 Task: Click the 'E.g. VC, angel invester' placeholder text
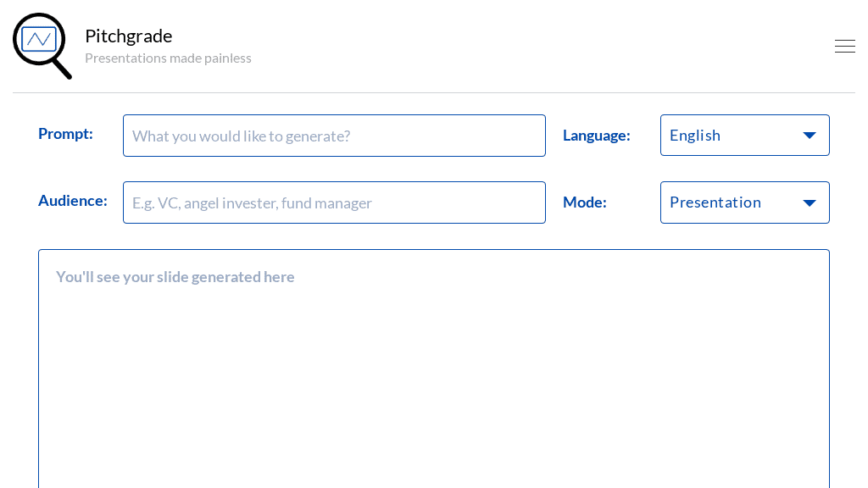point(252,202)
